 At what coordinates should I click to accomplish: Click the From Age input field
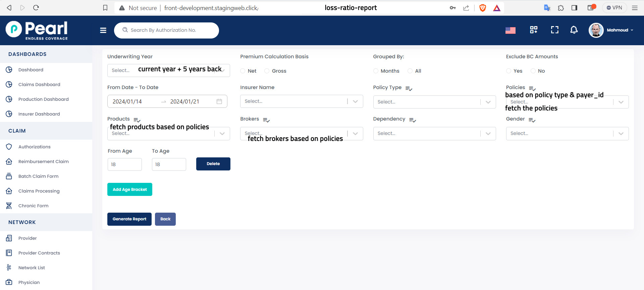pos(124,165)
